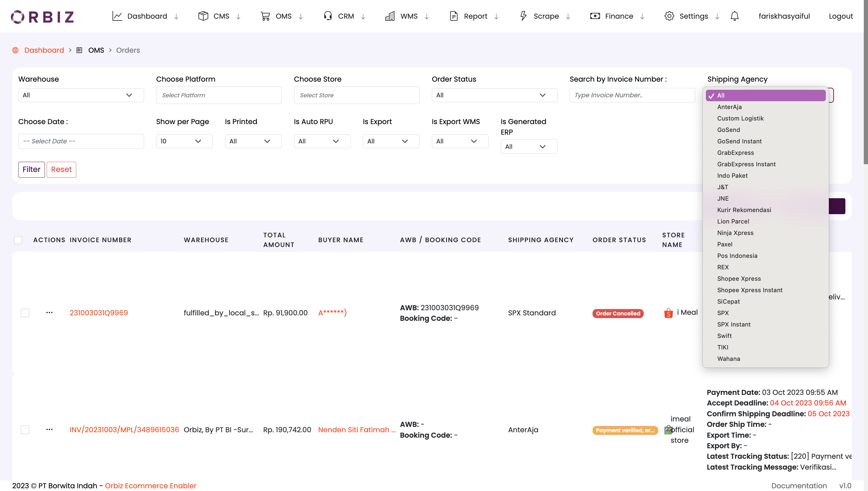Click the Filter button
868x491 pixels.
31,169
